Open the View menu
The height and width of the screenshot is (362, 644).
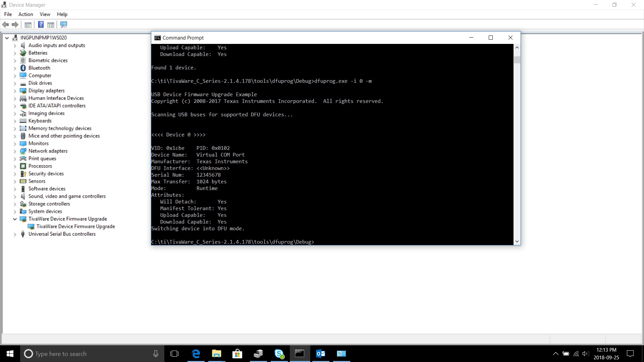click(x=45, y=14)
